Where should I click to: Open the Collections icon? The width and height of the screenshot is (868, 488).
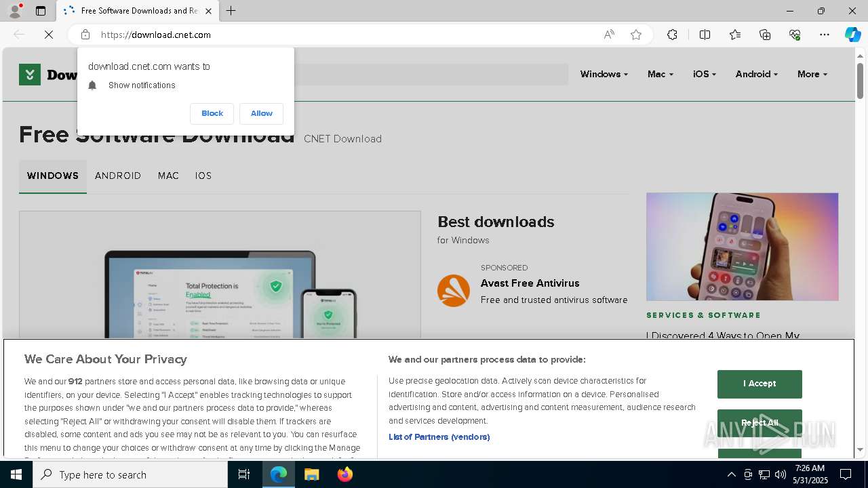[x=765, y=35]
